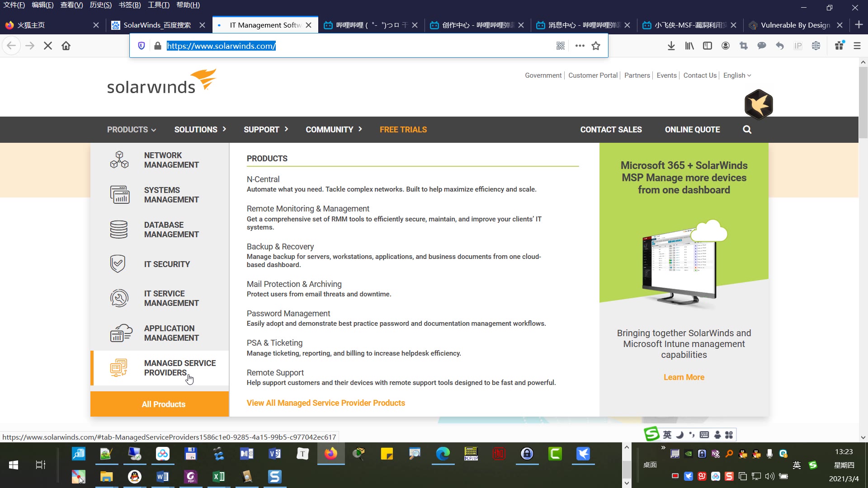The image size is (868, 488).
Task: Click the system tray volume icon
Action: (x=769, y=476)
